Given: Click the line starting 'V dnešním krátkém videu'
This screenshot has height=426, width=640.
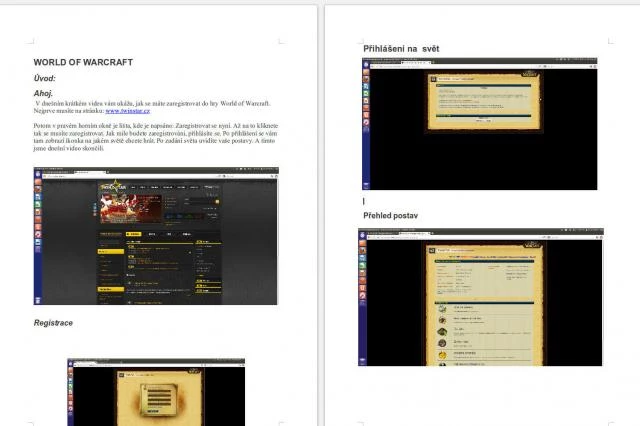Looking at the screenshot, I should pos(153,104).
